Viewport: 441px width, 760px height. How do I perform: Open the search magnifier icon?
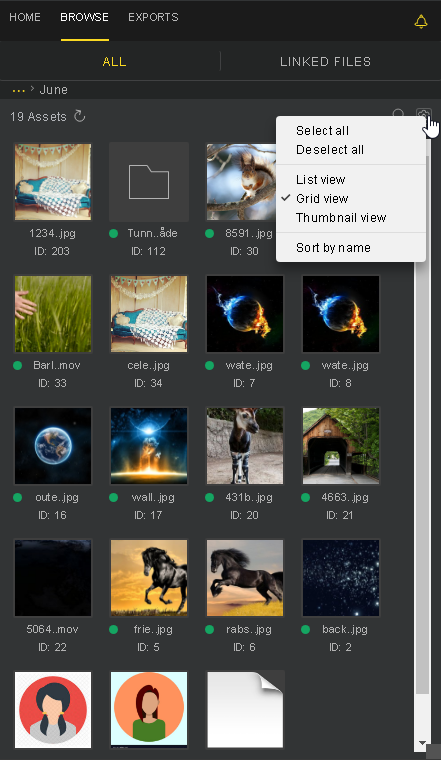398,115
